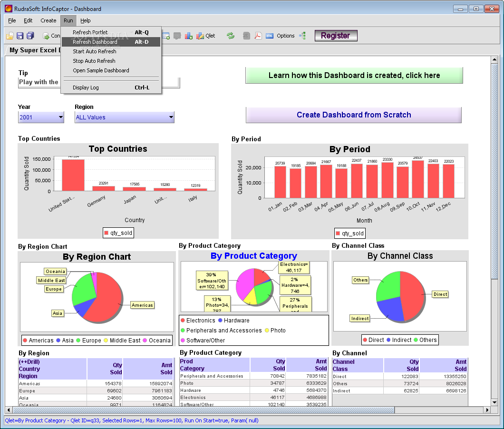Click Direct label in Channel Class pie
This screenshot has height=429, width=504.
point(440,294)
